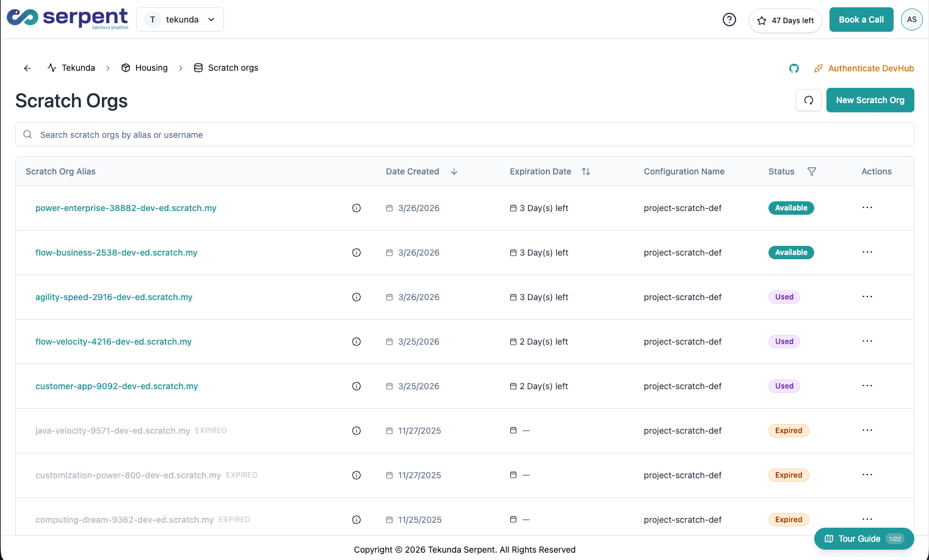This screenshot has height=560, width=929.
Task: Open the GitHub icon link
Action: 793,68
